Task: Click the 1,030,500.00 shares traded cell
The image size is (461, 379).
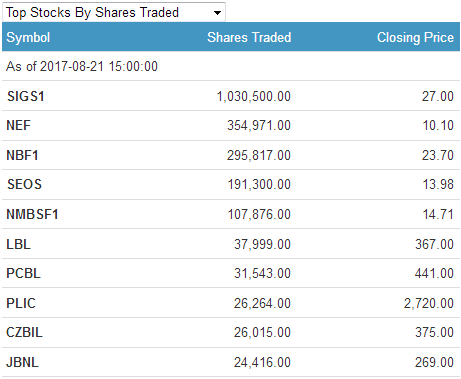Action: [x=254, y=96]
